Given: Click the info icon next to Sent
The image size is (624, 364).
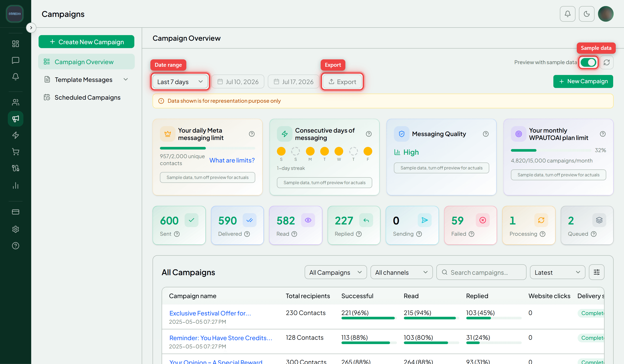Looking at the screenshot, I should tap(177, 234).
